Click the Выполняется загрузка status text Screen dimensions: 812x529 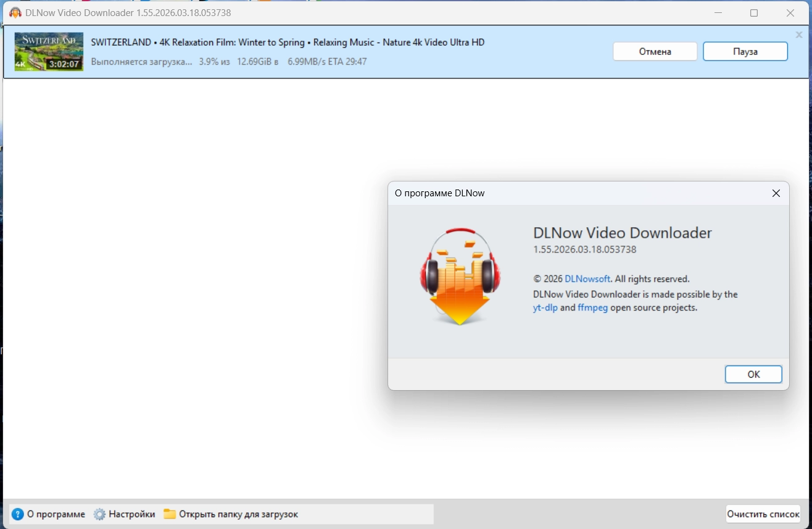(141, 62)
